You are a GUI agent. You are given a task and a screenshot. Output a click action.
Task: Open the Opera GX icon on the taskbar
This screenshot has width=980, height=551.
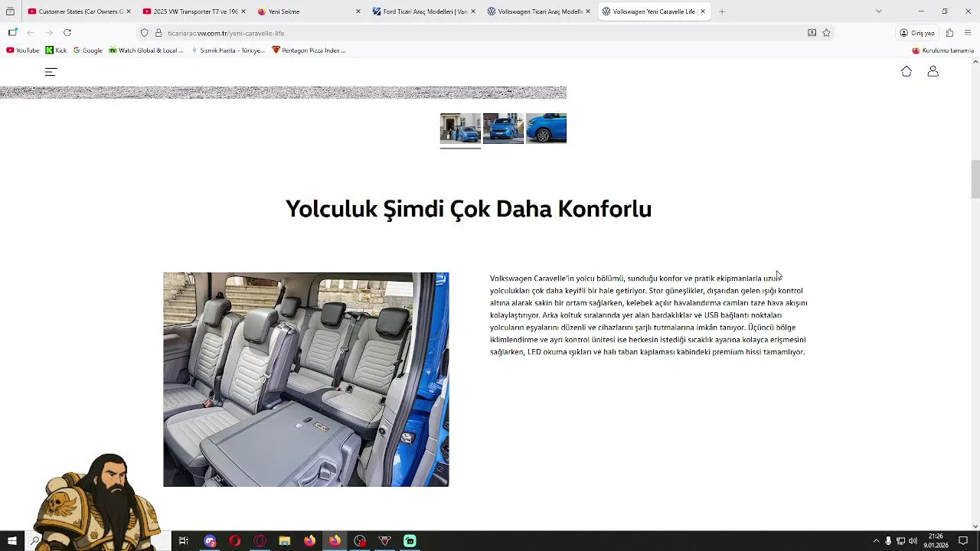pyautogui.click(x=260, y=541)
